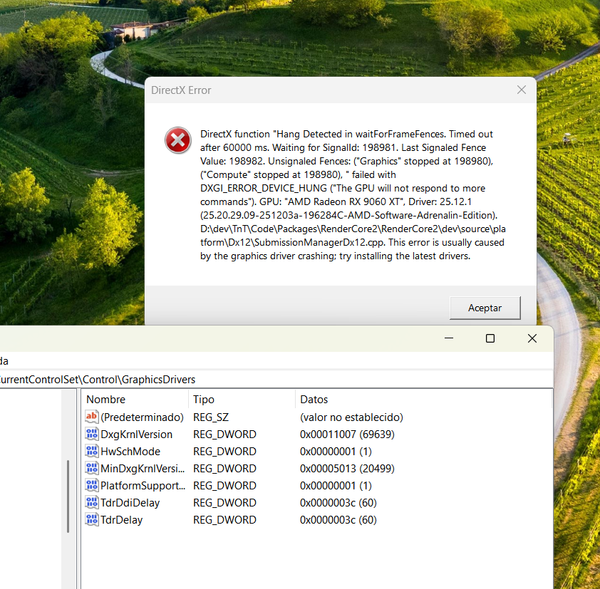Screen dimensions: 600x589
Task: Select the TdrDdiDelay value icon
Action: pyautogui.click(x=92, y=503)
